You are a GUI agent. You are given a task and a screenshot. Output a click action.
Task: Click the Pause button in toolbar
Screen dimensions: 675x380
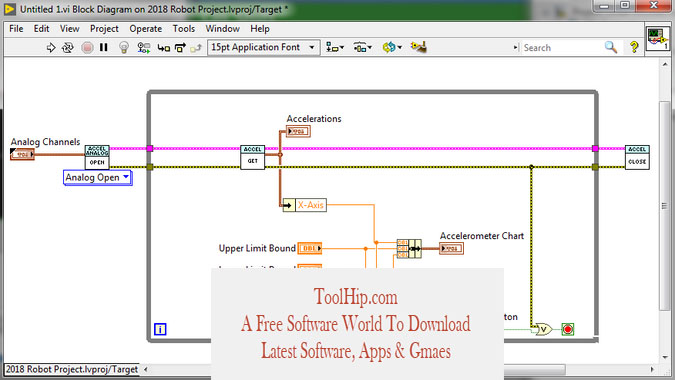pyautogui.click(x=104, y=47)
